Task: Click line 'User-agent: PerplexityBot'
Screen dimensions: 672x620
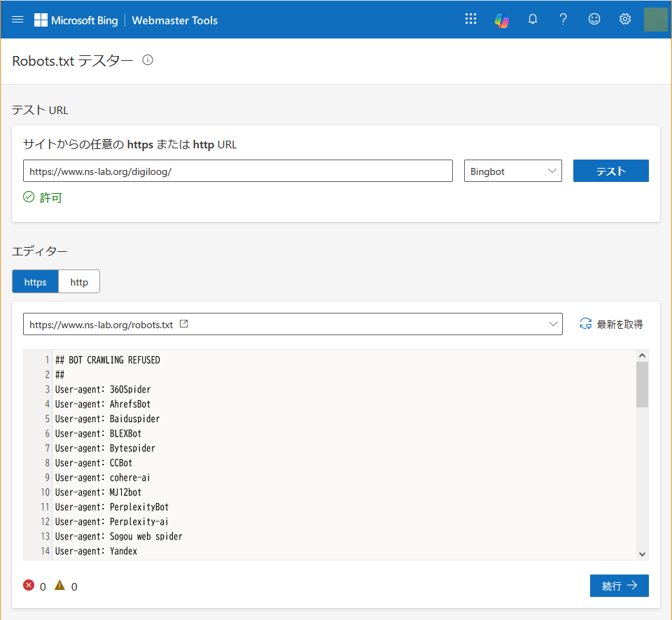Action: [112, 507]
